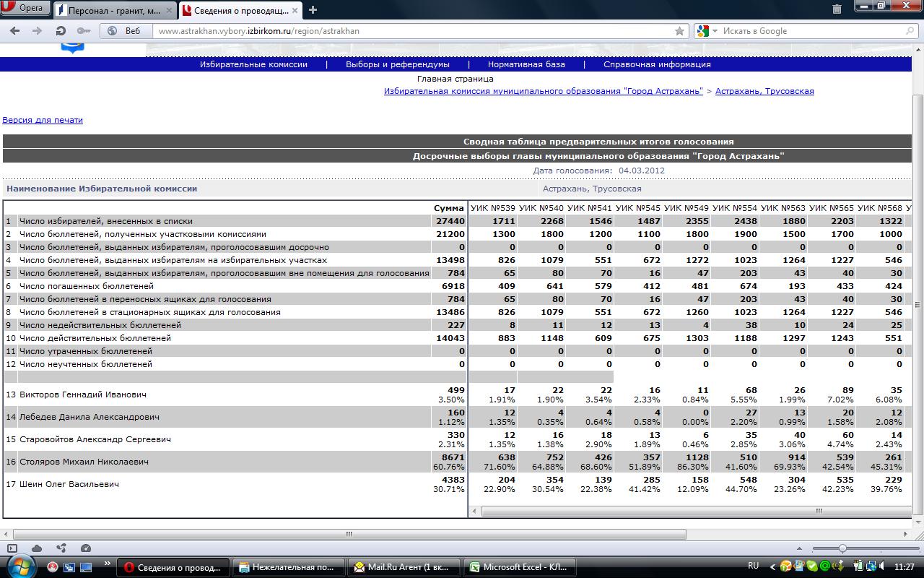This screenshot has height=578, width=924.
Task: Click the 'Сумма' column header
Action: pos(449,208)
